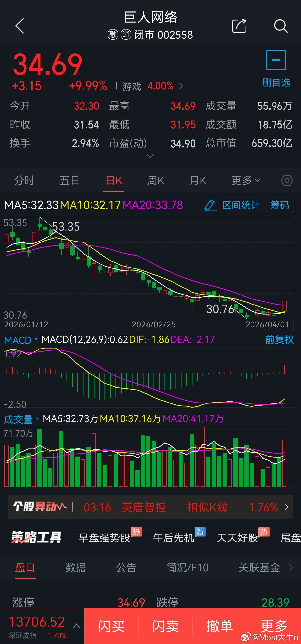
Task: Tap the 涨停 34.69 value
Action: coord(131,603)
